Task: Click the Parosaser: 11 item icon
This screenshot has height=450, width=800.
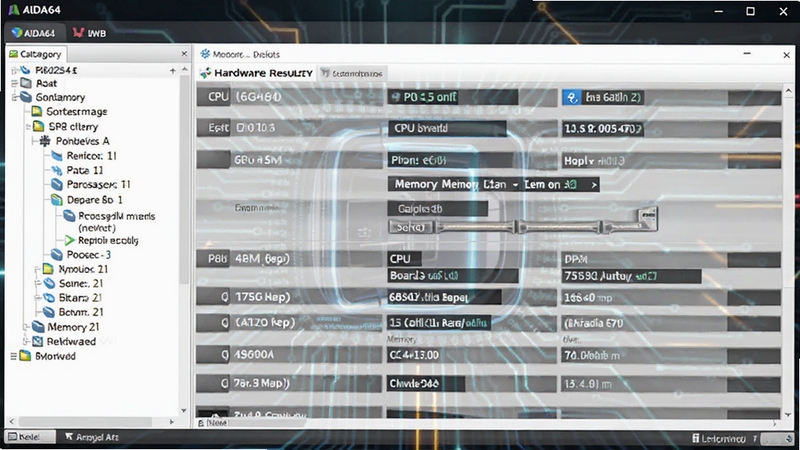Action: [x=57, y=184]
